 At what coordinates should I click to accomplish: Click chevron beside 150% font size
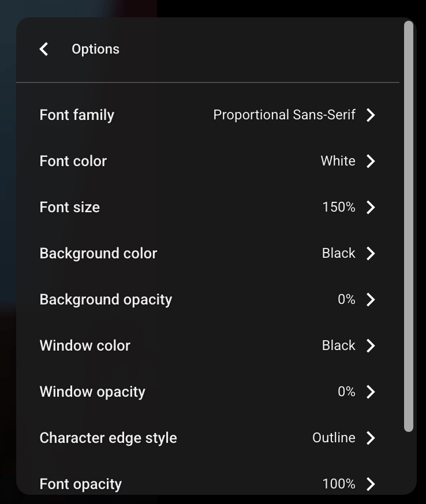click(x=371, y=208)
